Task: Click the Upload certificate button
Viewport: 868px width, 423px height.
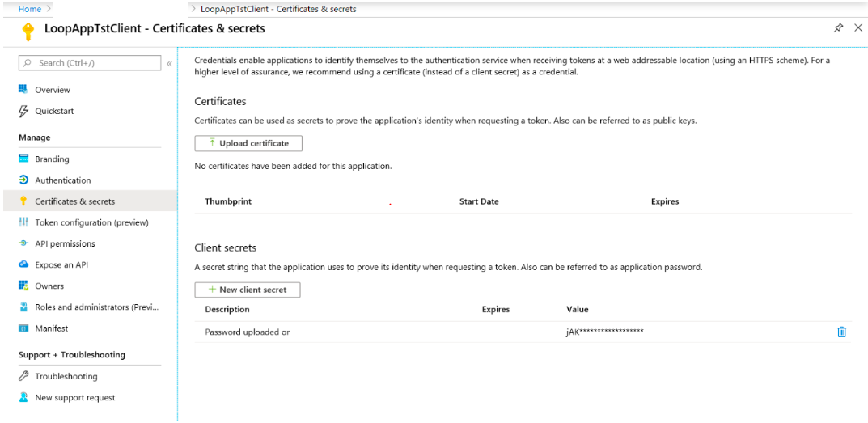Action: click(x=248, y=143)
